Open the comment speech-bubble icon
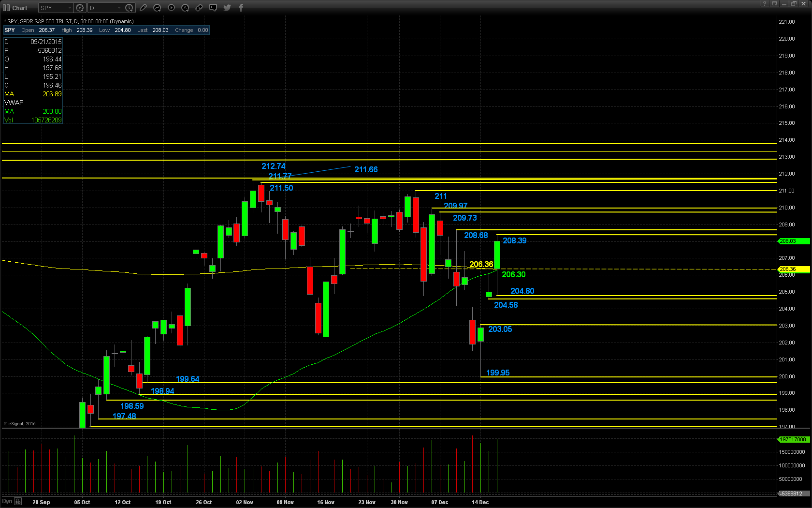This screenshot has width=812, height=508. (213, 8)
